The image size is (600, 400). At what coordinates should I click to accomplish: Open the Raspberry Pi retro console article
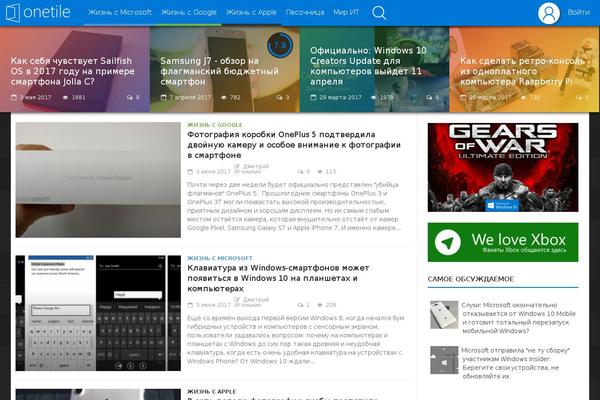click(x=522, y=71)
